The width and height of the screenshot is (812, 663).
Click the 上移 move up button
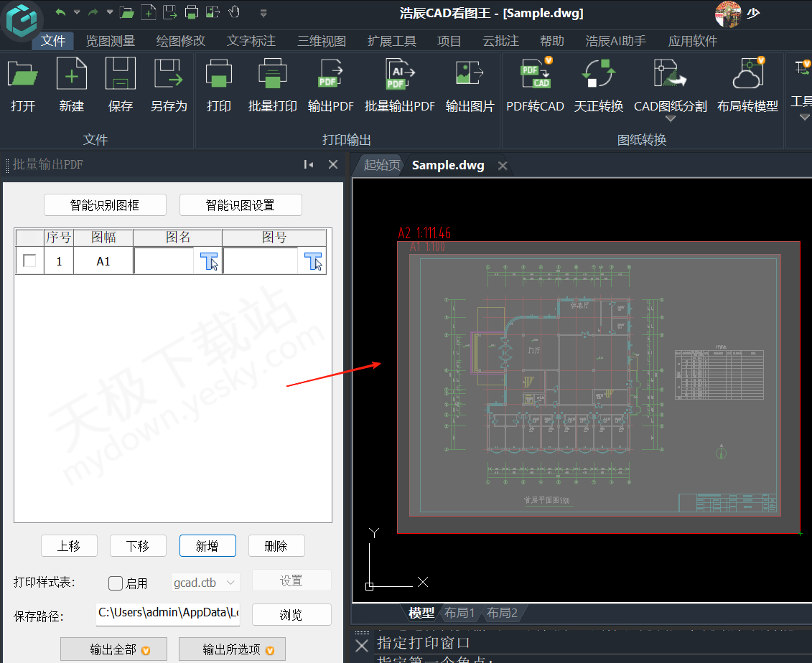[x=69, y=546]
